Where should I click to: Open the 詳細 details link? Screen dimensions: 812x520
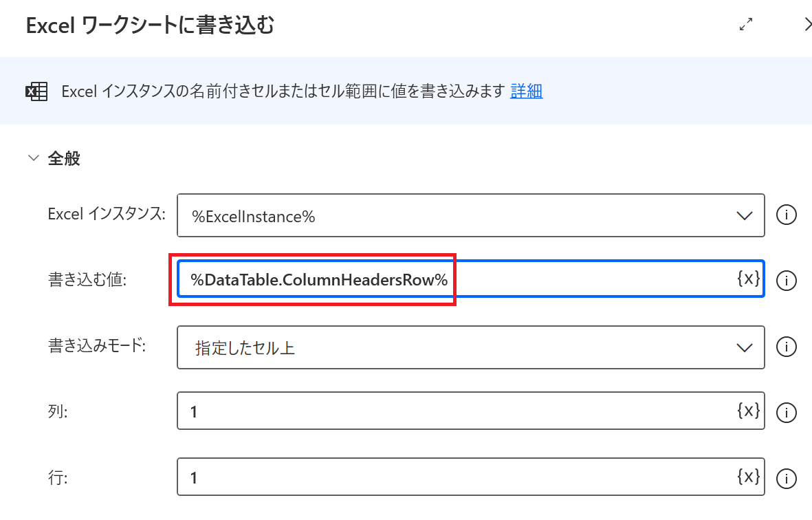[x=526, y=91]
